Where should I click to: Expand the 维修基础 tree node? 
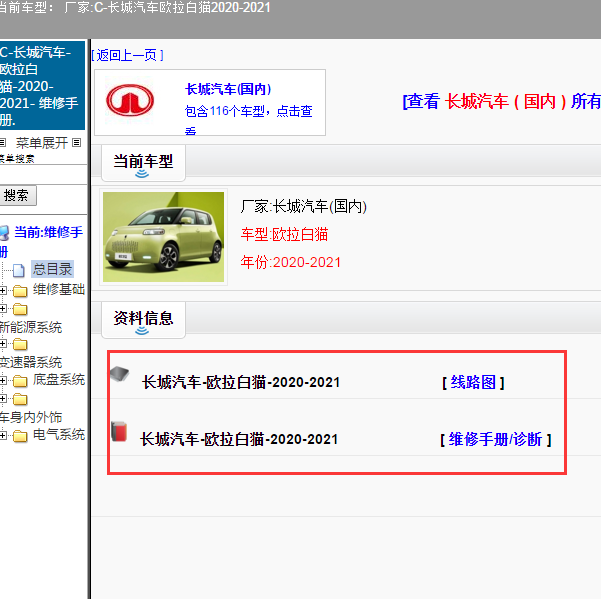3,290
